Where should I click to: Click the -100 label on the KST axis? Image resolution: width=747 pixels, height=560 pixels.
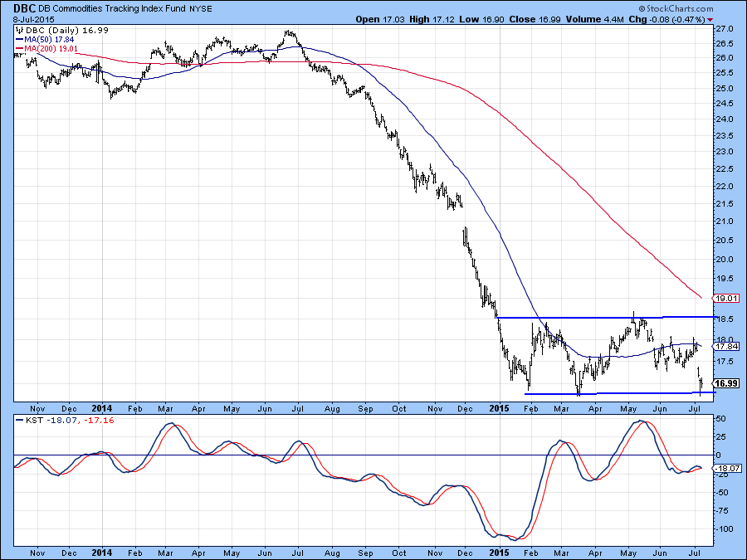(x=724, y=529)
